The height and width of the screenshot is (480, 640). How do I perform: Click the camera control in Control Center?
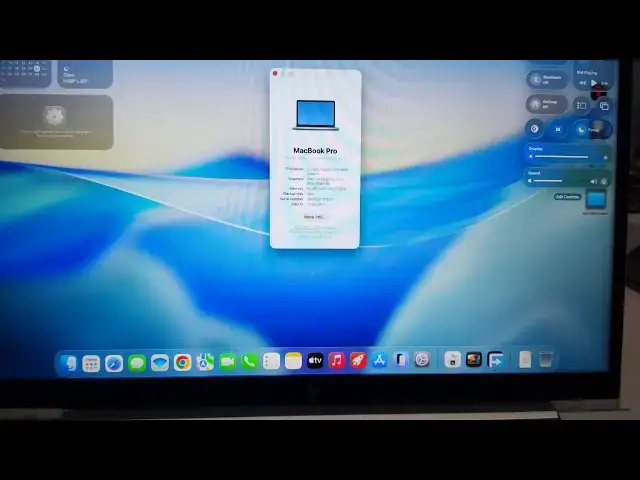(558, 130)
